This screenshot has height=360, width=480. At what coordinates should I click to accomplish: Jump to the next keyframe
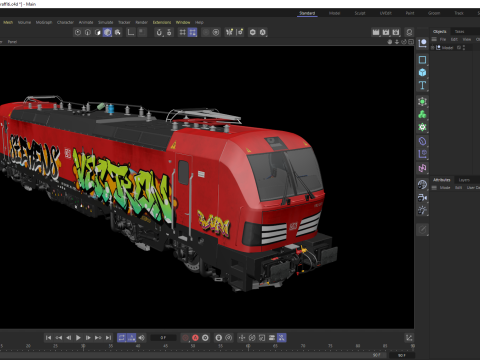tap(98, 338)
